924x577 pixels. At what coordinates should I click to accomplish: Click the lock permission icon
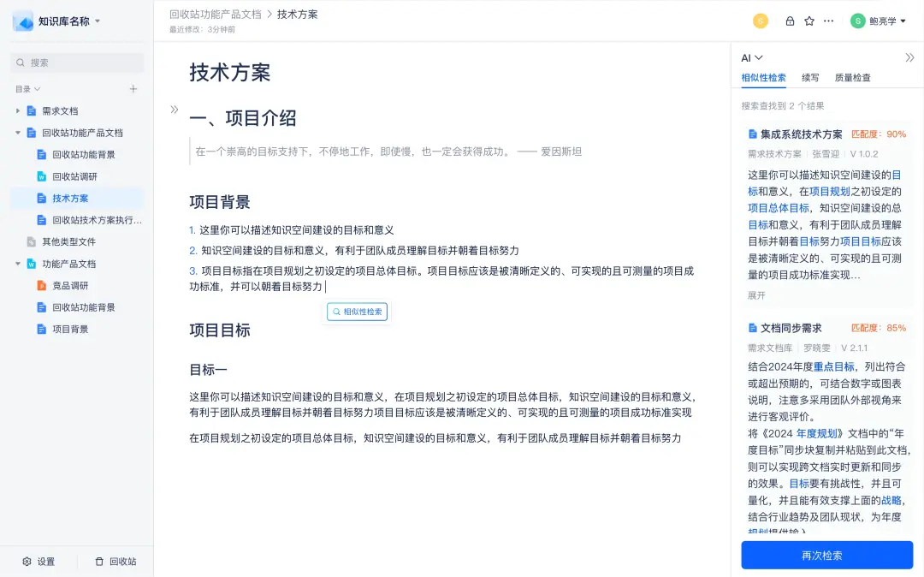[790, 21]
